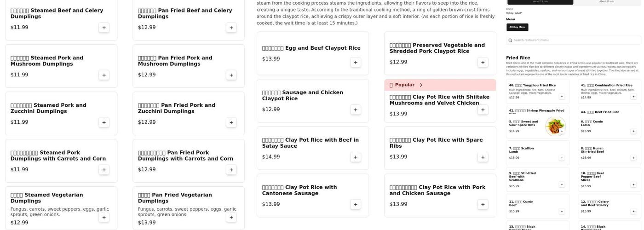The height and width of the screenshot is (230, 644).
Task: Add Hunan Stir-fried Beef to order
Action: [x=633, y=158]
